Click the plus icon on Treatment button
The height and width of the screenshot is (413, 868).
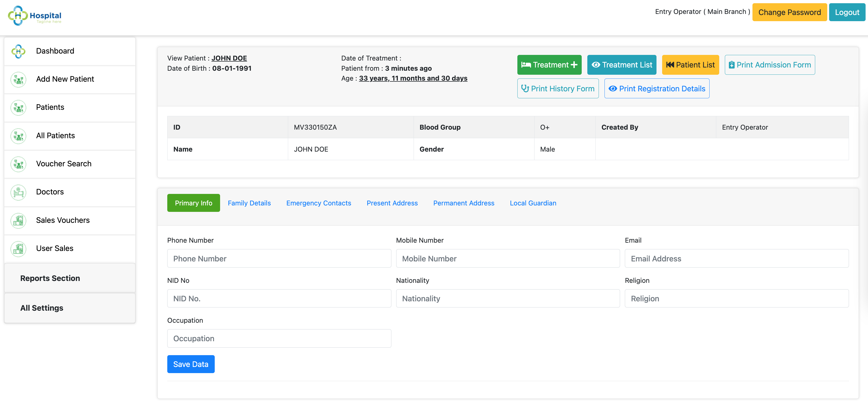pyautogui.click(x=574, y=65)
